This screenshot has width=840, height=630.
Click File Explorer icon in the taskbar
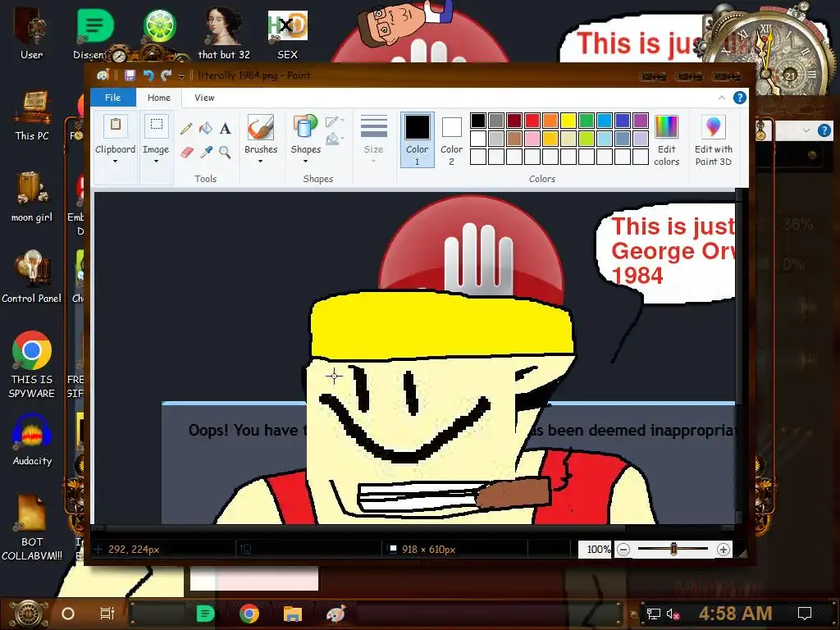click(293, 614)
